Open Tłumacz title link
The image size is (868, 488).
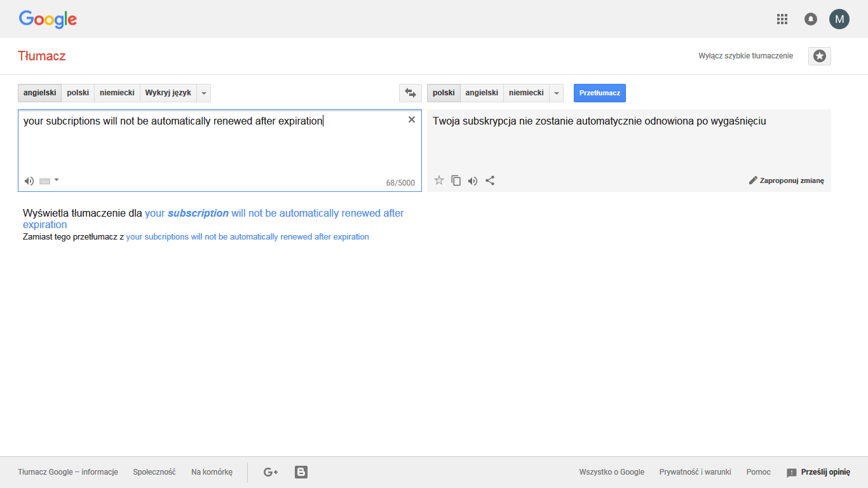(x=42, y=56)
